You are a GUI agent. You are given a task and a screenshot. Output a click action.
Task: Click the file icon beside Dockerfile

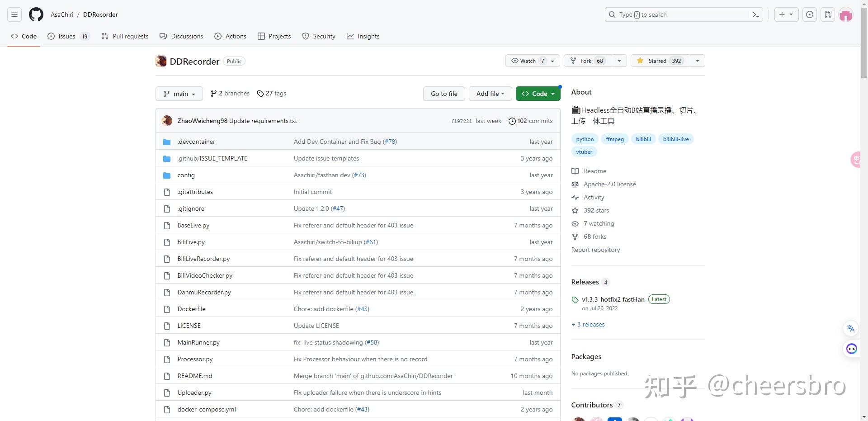[167, 309]
